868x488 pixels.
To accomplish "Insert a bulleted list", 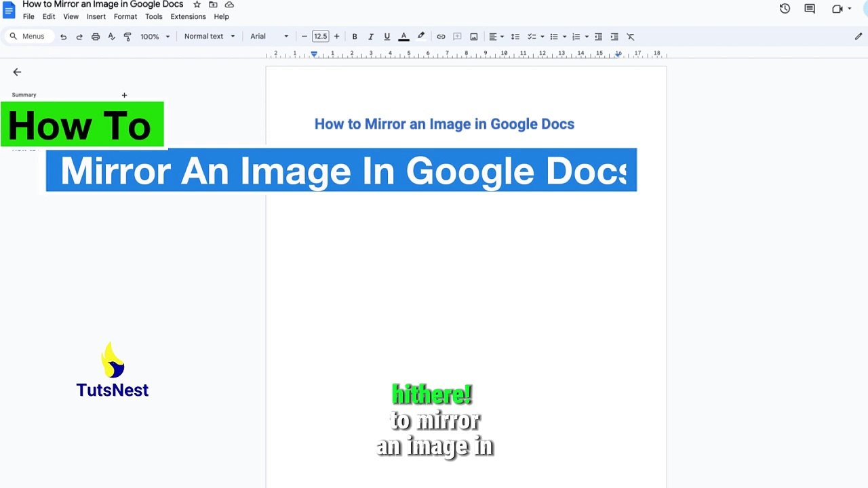I will [x=553, y=37].
